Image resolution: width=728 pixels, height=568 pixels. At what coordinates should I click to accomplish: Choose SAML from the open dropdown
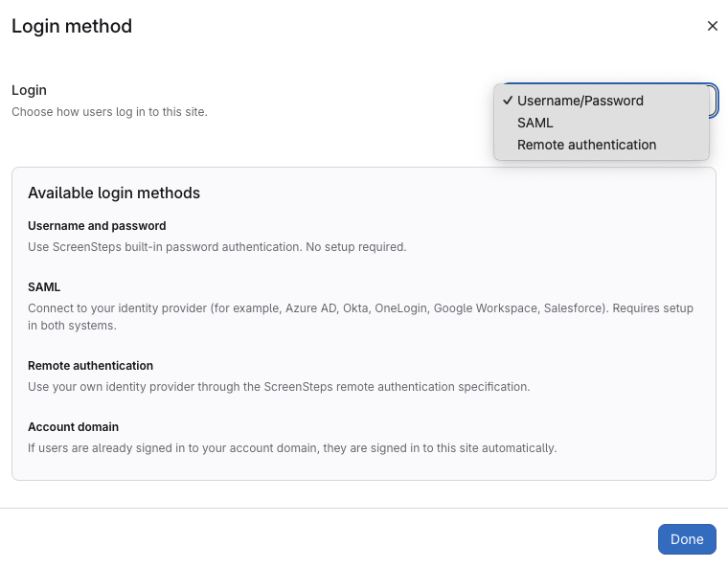tap(535, 123)
